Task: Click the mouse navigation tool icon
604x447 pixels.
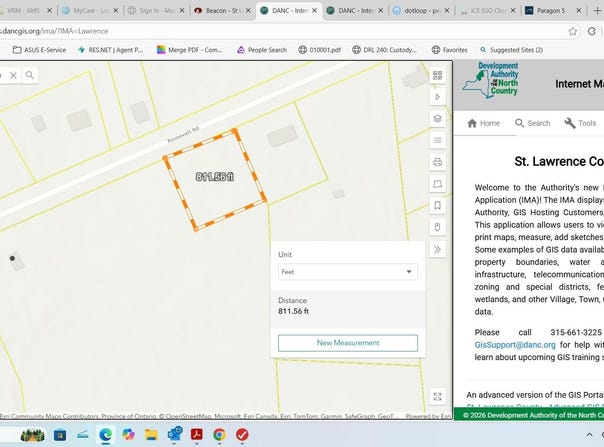Action: pyautogui.click(x=437, y=227)
